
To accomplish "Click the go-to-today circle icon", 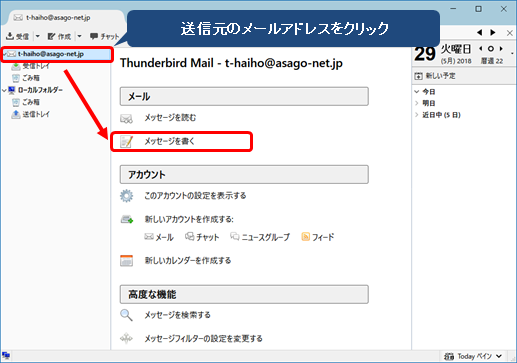I will pyautogui.click(x=491, y=49).
